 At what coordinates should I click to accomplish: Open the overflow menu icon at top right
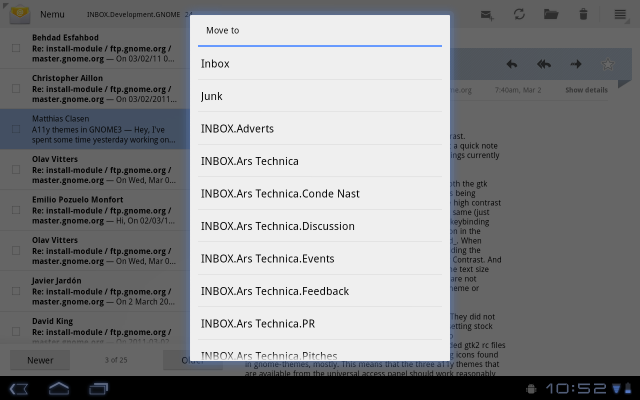620,15
